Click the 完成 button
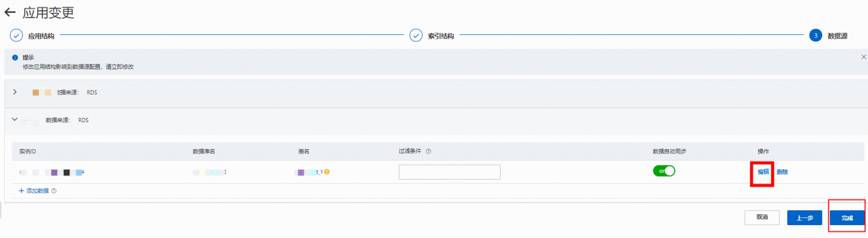The width and height of the screenshot is (868, 238). [x=847, y=218]
